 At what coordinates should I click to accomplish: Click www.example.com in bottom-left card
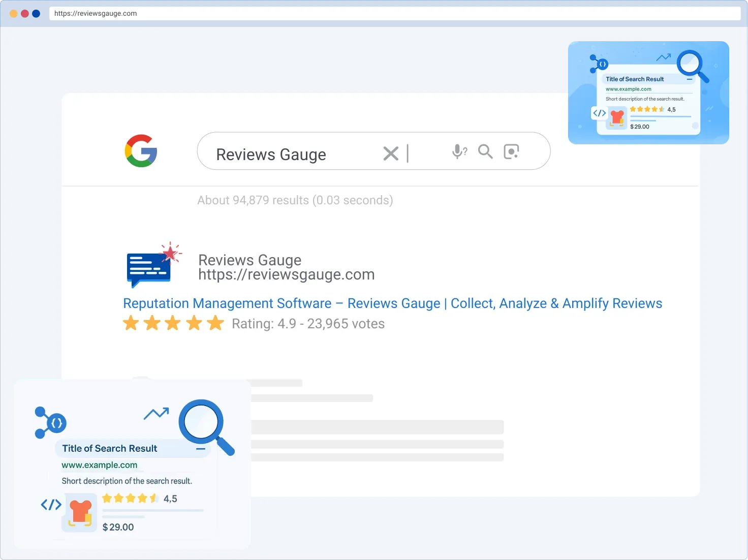click(100, 465)
